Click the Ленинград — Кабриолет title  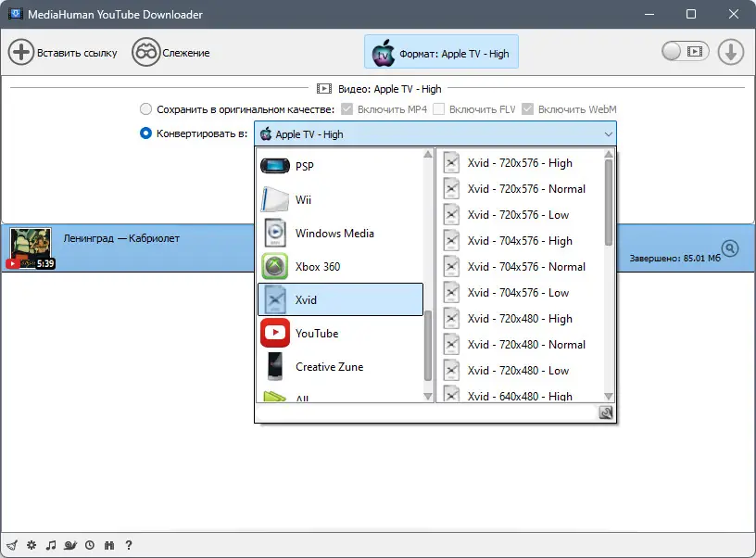click(121, 238)
